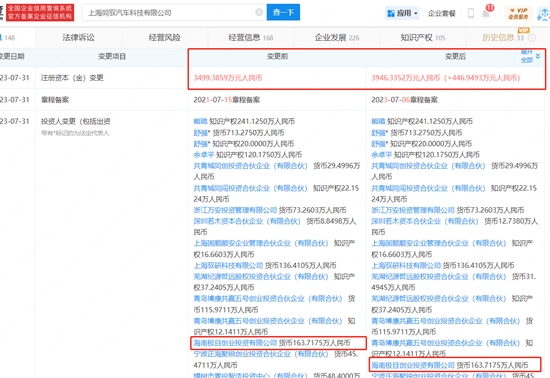
Task: Click the info icon beside 历史信息
Action: pos(532,38)
